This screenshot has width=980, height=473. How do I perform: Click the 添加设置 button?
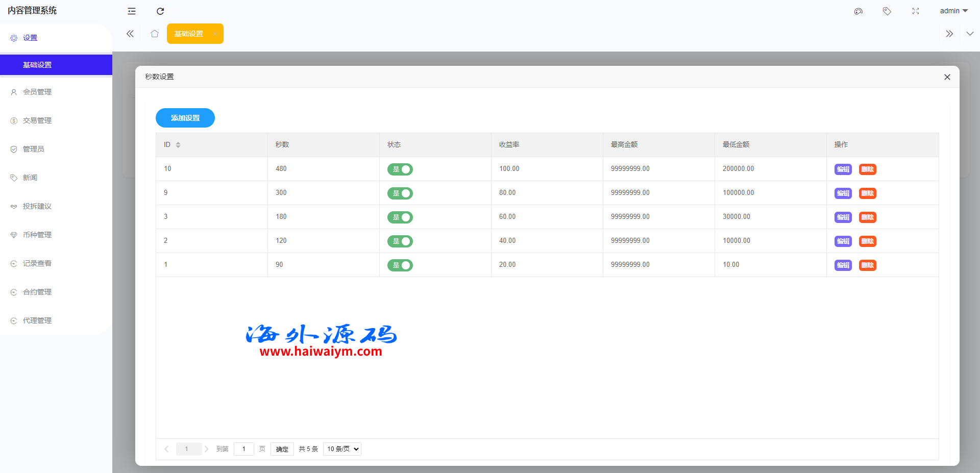(x=185, y=118)
